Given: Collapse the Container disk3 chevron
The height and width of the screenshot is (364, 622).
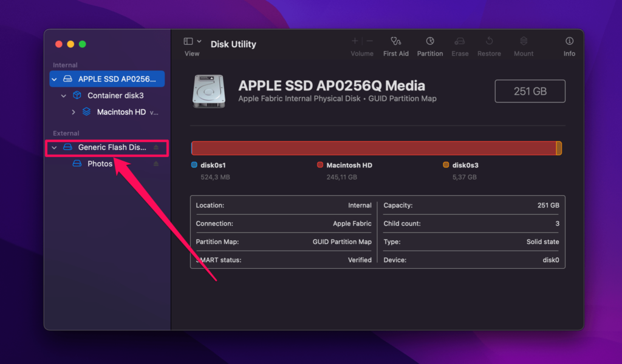Looking at the screenshot, I should 63,96.
